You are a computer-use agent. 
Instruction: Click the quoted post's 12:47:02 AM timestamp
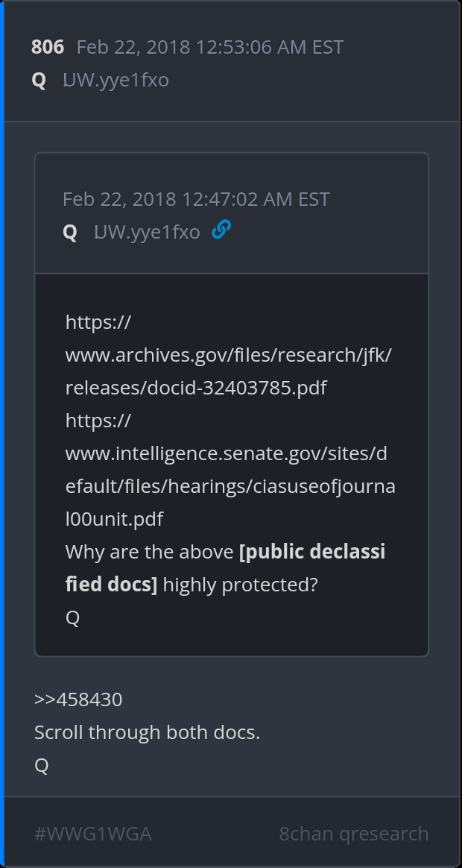point(195,200)
